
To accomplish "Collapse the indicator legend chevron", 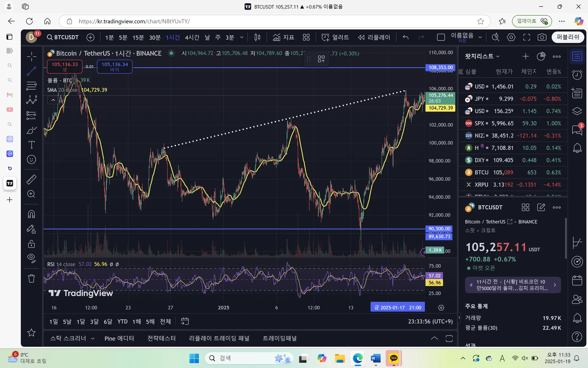I will pos(53,100).
